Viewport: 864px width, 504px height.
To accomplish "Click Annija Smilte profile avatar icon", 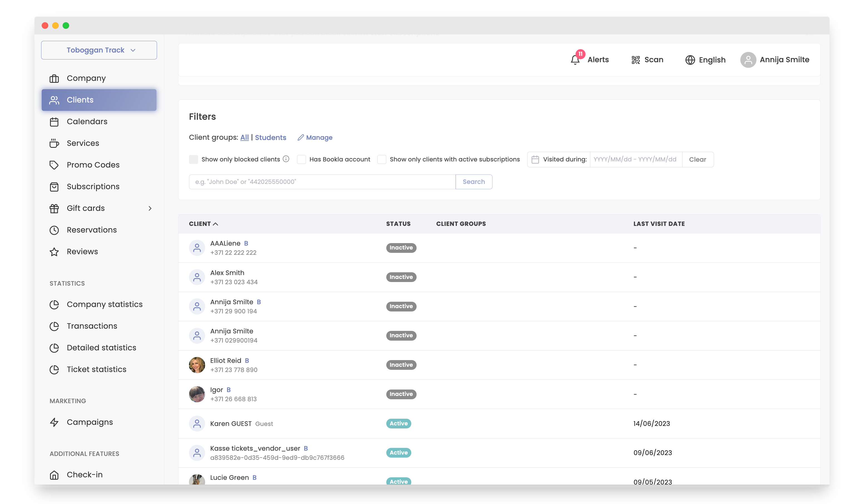I will [x=748, y=60].
